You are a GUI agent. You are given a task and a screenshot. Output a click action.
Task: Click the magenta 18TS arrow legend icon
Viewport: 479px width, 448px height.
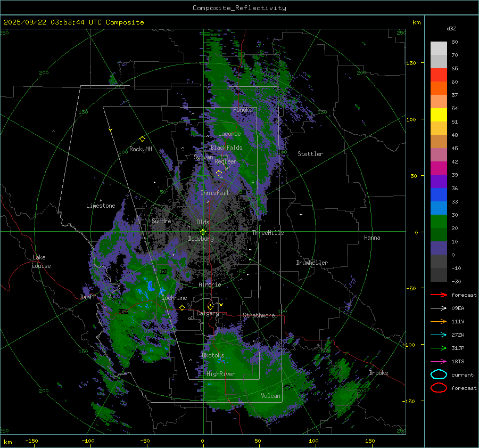point(439,361)
